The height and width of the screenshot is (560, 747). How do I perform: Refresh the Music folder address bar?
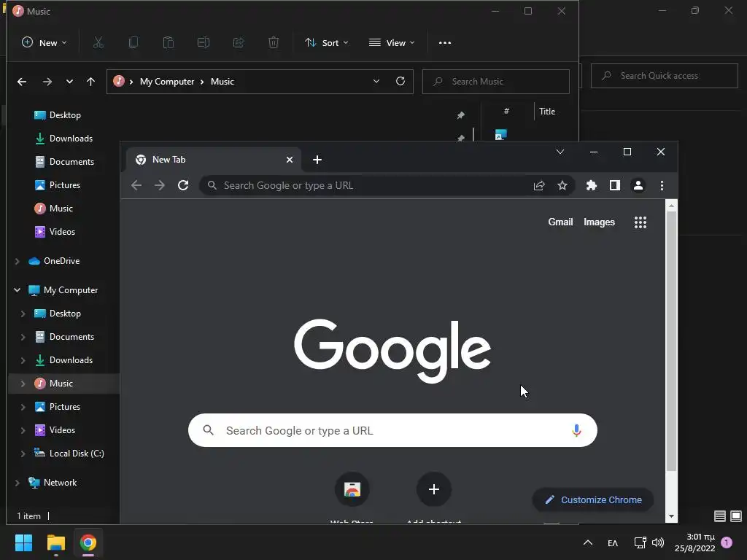coord(400,82)
